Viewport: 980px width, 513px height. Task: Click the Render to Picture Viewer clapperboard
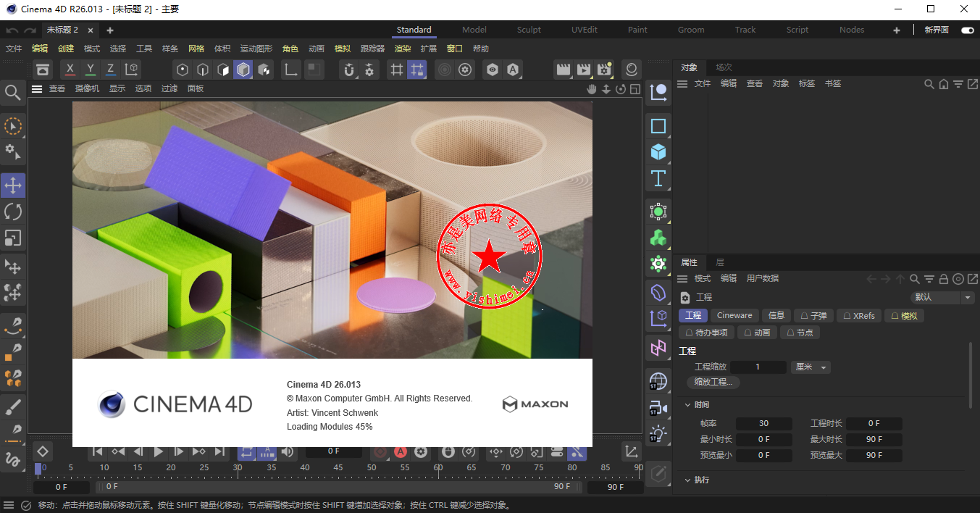(584, 70)
